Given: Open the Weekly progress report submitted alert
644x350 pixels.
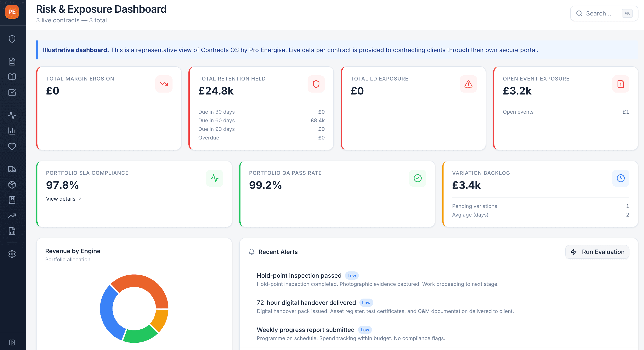Looking at the screenshot, I should [439, 334].
